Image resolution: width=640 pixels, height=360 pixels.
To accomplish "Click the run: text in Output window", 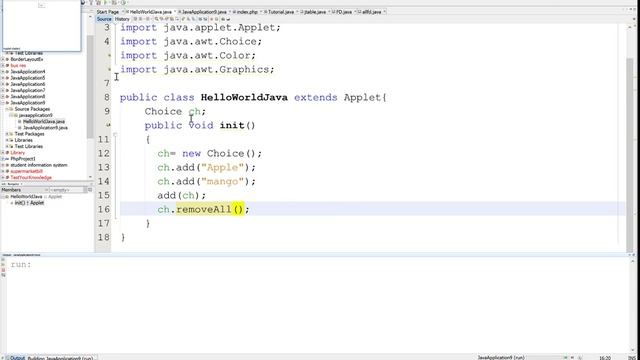I will [x=21, y=264].
